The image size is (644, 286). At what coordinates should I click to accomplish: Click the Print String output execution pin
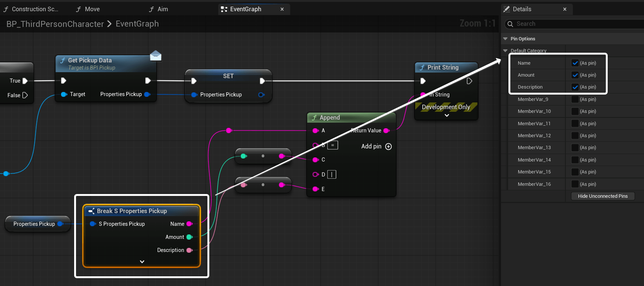(x=469, y=81)
